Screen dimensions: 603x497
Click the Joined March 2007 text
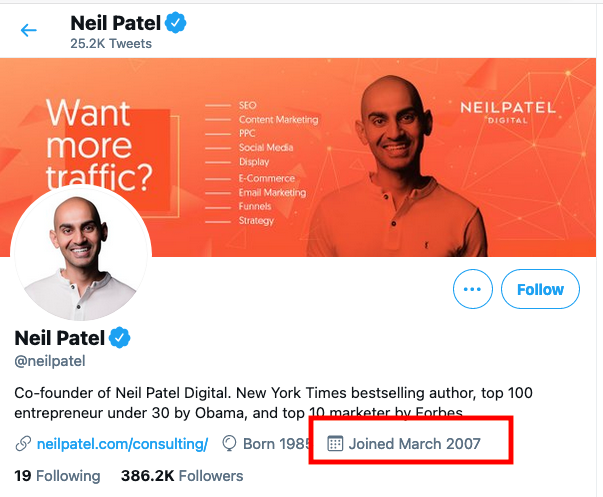(415, 444)
